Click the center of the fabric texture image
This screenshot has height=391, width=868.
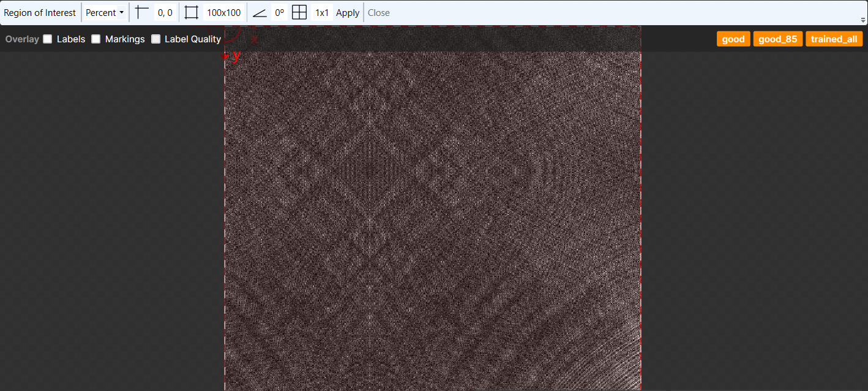click(433, 208)
